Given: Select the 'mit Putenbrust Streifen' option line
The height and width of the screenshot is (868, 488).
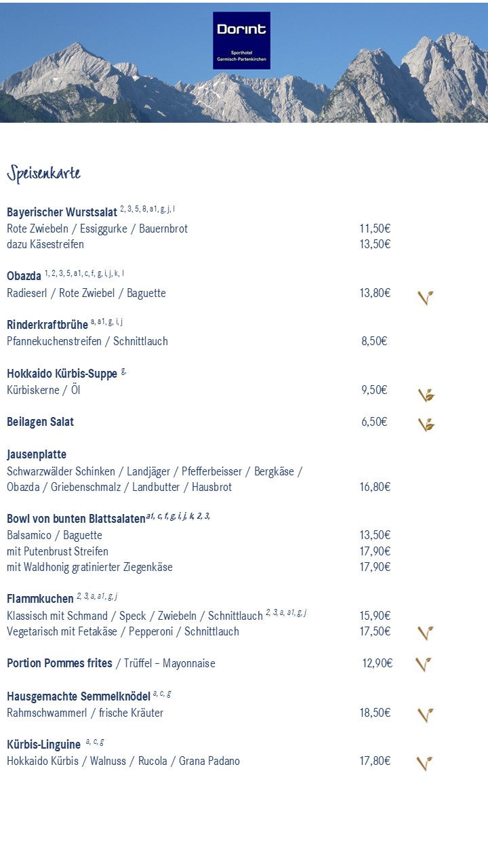Looking at the screenshot, I should pyautogui.click(x=58, y=551).
